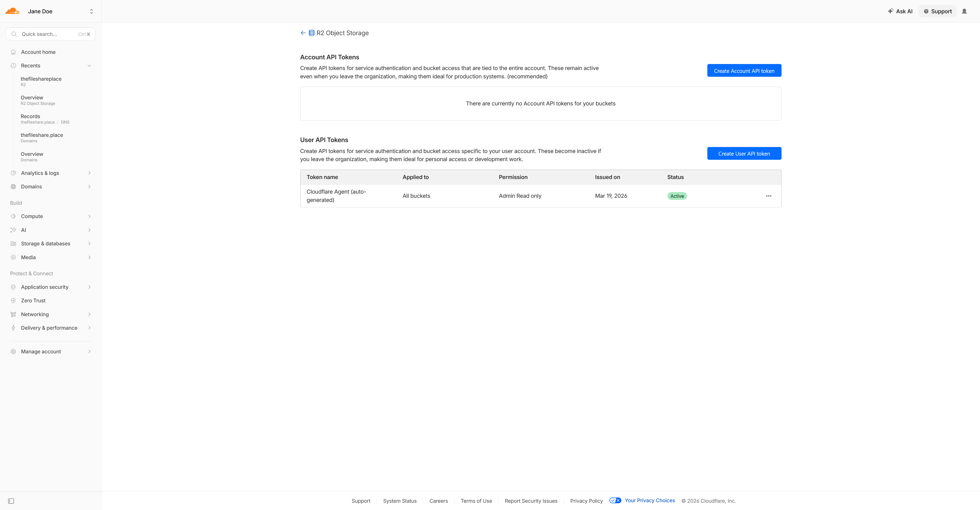Click the back arrow to R2
Screen dimensions: 980x510
coord(303,33)
